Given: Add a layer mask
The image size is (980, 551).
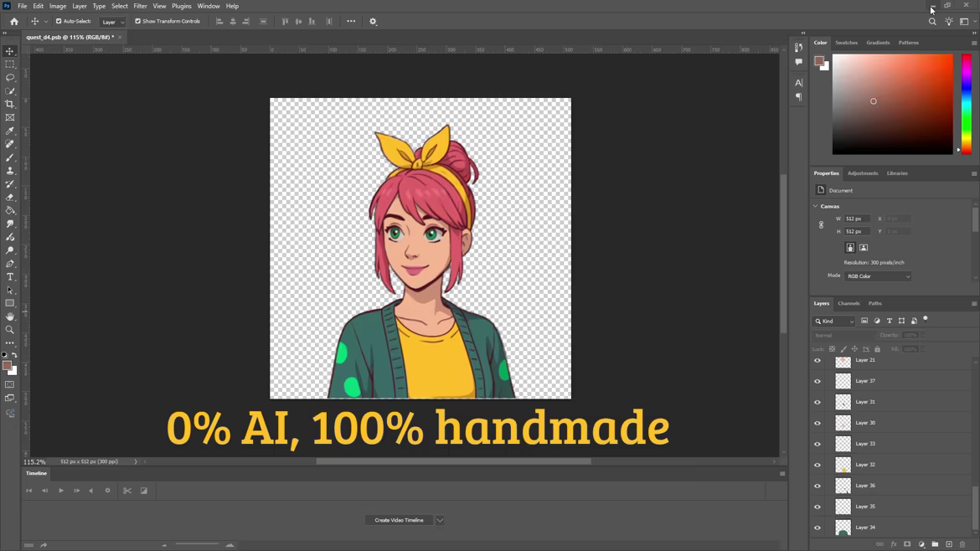Looking at the screenshot, I should [x=907, y=544].
